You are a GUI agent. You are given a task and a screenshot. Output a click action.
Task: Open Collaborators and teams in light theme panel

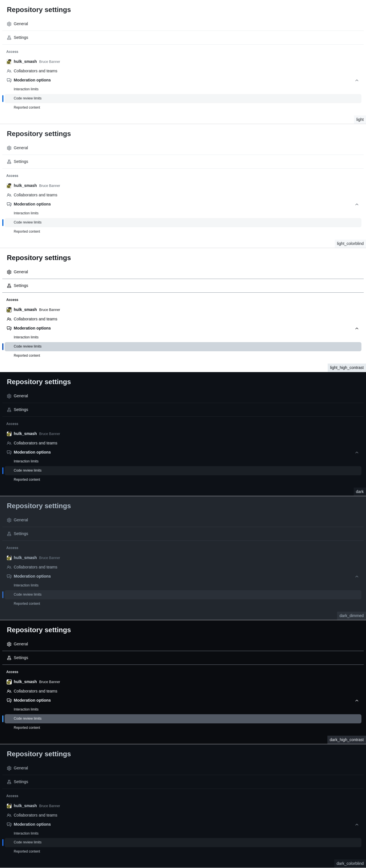183,71
